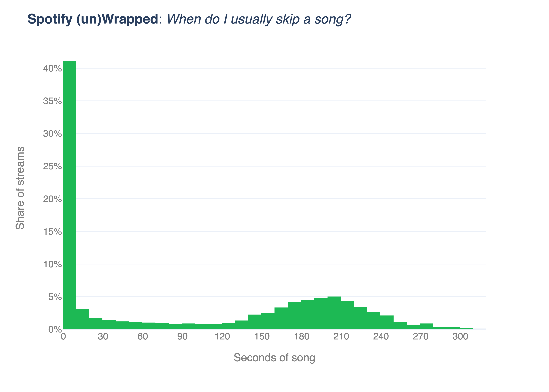Click the chart title "Spotify (un)Wrapped"

click(x=93, y=19)
